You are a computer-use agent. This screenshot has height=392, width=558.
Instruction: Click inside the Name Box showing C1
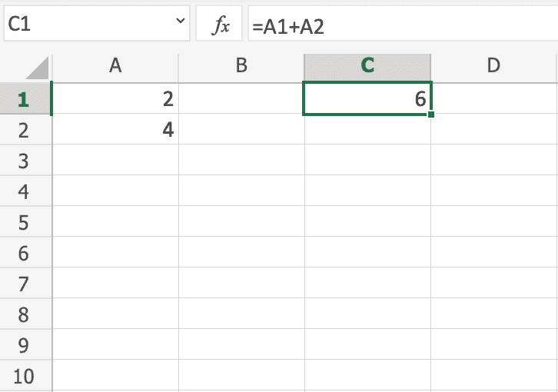pos(85,25)
